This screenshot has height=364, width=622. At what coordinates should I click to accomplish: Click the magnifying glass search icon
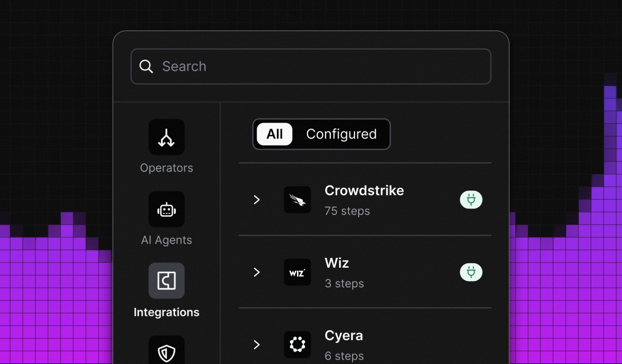click(x=146, y=66)
